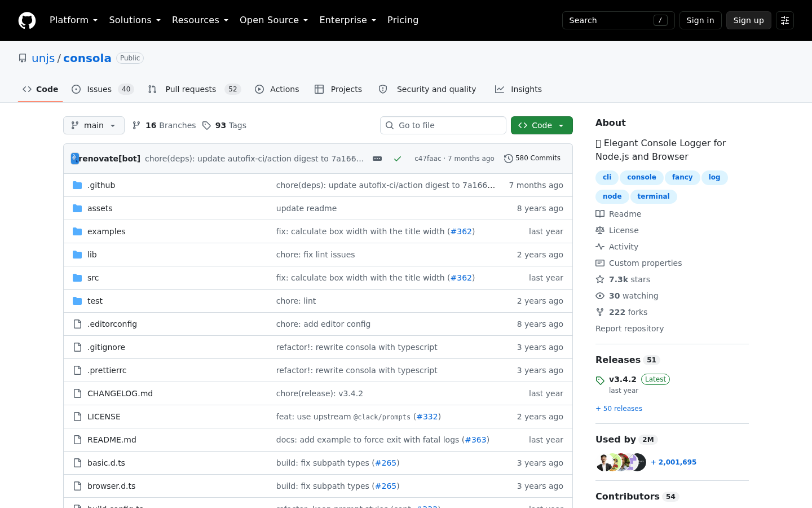Click the v3.4.2 release tag icon

(x=600, y=380)
